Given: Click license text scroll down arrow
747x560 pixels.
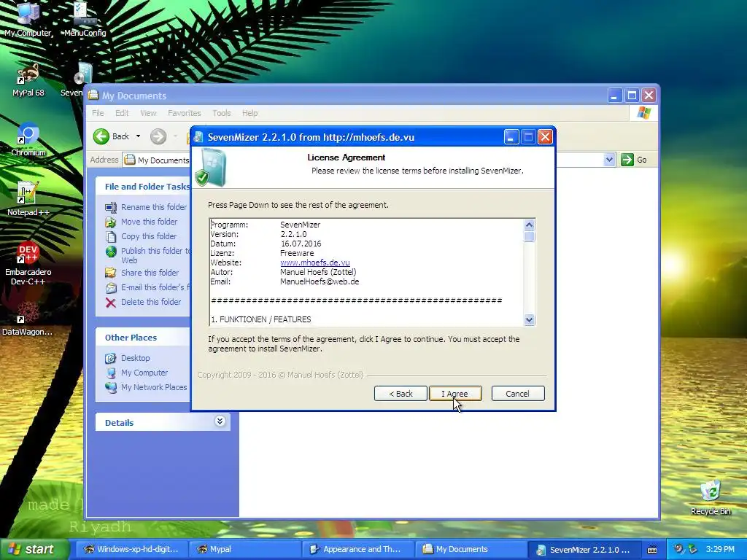Looking at the screenshot, I should coord(529,319).
